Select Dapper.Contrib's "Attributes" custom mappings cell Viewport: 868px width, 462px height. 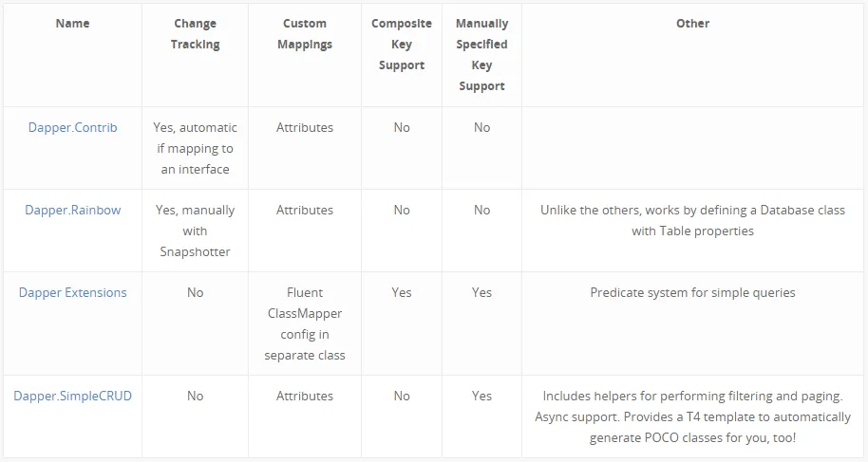click(x=305, y=127)
